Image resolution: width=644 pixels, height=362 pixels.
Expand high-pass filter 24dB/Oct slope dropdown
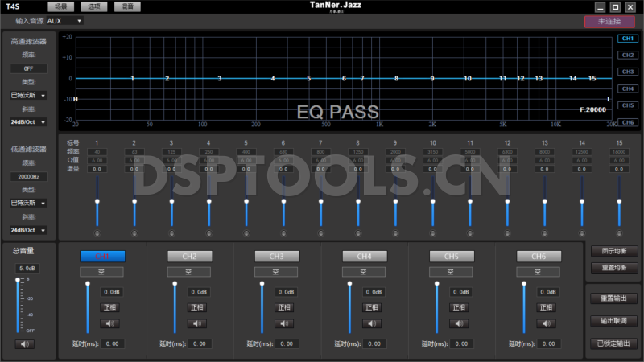pyautogui.click(x=28, y=122)
